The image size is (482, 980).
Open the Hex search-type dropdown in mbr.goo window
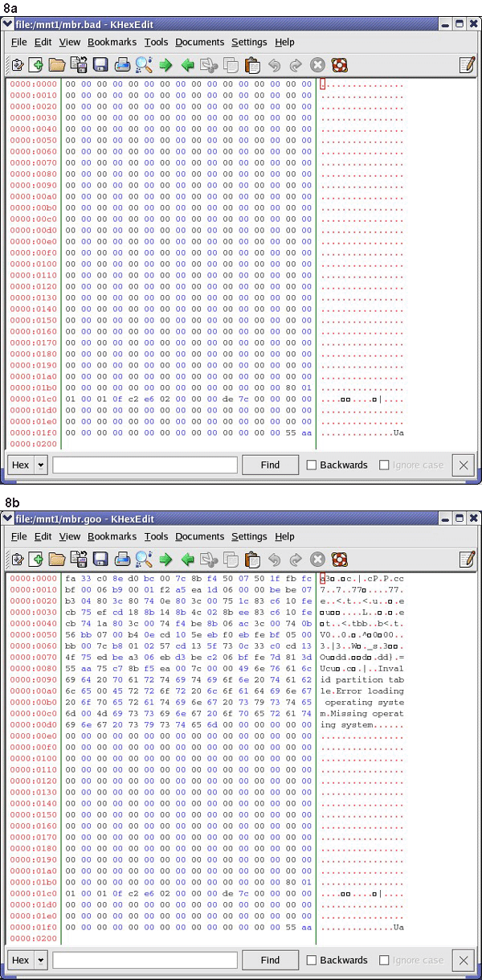coord(40,960)
